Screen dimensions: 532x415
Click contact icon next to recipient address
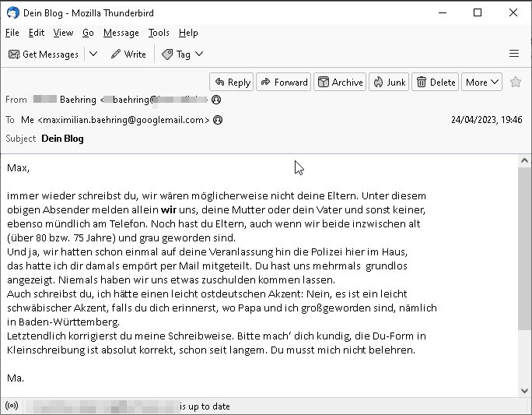coord(218,120)
